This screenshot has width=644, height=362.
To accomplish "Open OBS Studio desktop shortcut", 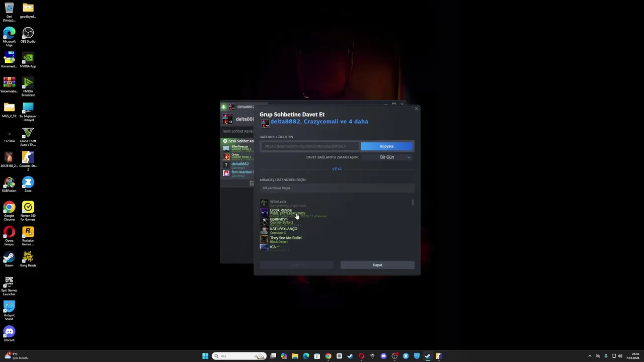I will click(x=28, y=35).
